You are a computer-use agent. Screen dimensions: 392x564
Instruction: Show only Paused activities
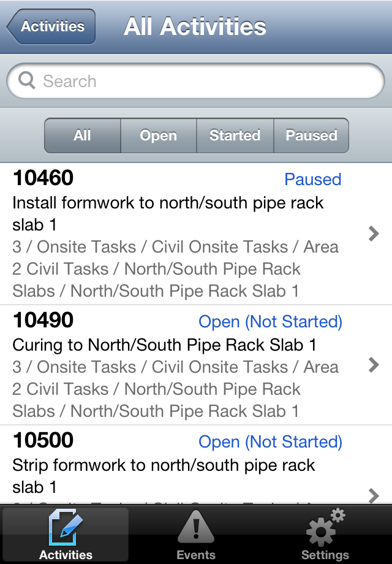pyautogui.click(x=311, y=135)
